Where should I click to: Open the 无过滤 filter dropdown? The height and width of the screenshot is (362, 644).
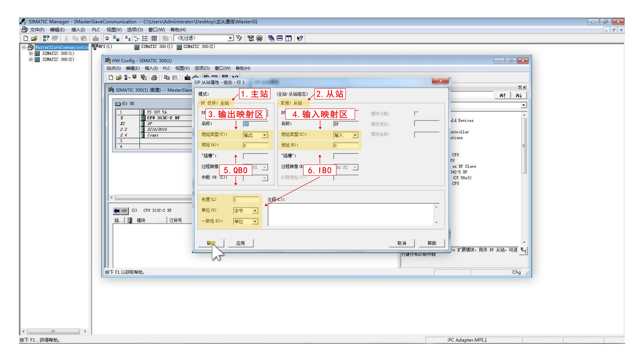pos(230,38)
